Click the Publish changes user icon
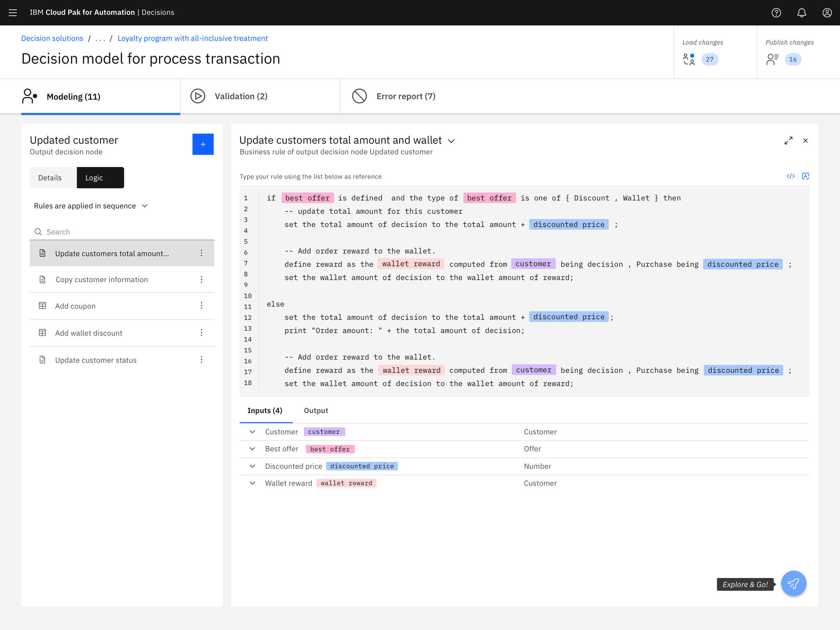Image resolution: width=840 pixels, height=630 pixels. [x=772, y=59]
